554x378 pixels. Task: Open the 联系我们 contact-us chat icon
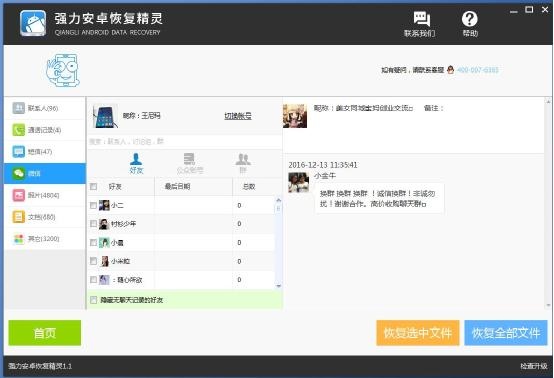[422, 18]
